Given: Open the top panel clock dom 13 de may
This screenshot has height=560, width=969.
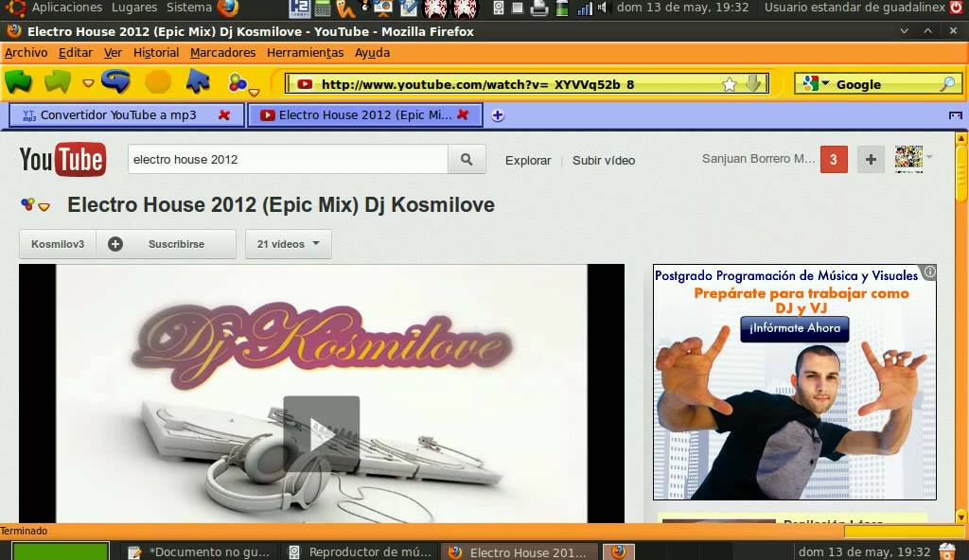Looking at the screenshot, I should 683,8.
